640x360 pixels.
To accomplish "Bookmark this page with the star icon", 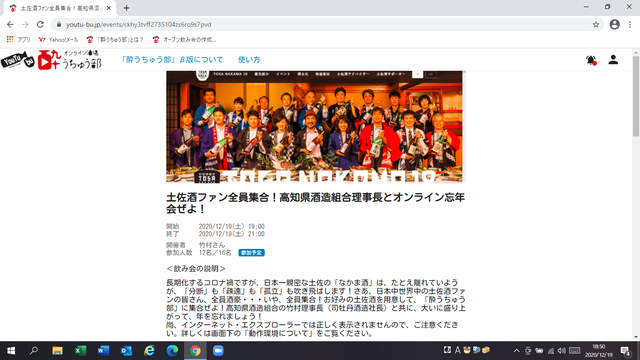I will click(x=596, y=24).
